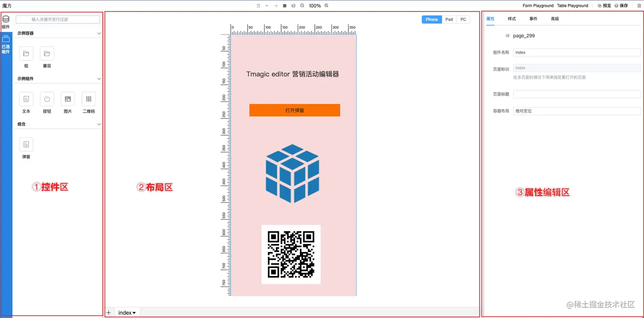Select the 文本 text component
Screen dimensions: 644x318
coord(26,103)
